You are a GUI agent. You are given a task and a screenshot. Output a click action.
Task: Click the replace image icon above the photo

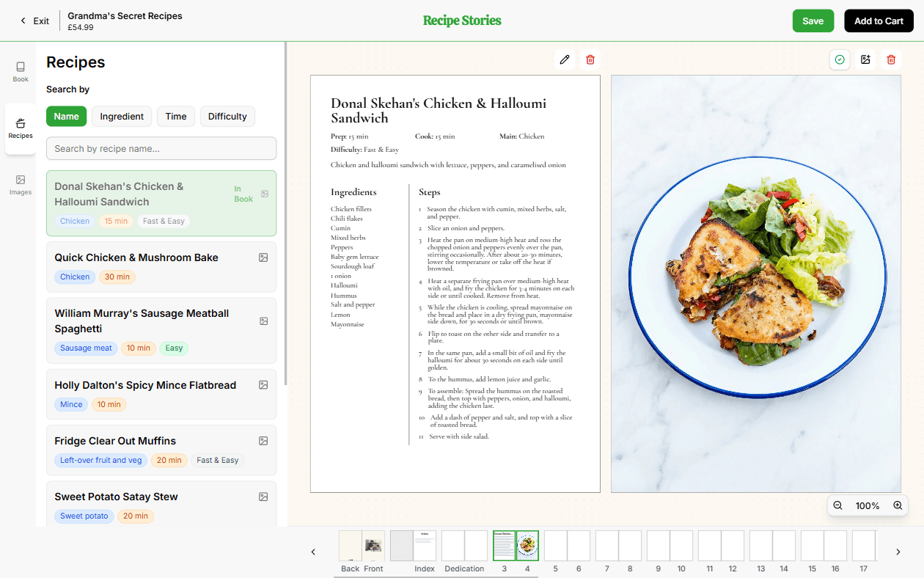point(865,59)
